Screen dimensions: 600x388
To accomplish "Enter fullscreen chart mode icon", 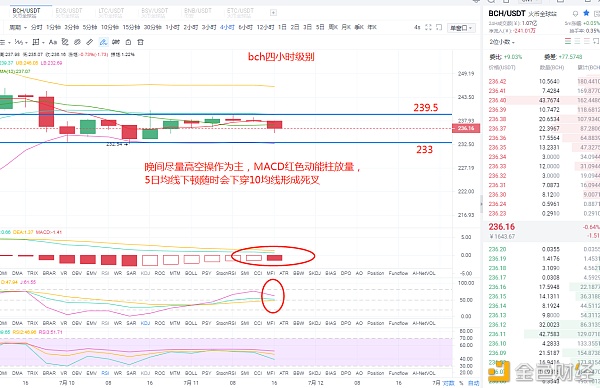I will pyautogui.click(x=428, y=27).
